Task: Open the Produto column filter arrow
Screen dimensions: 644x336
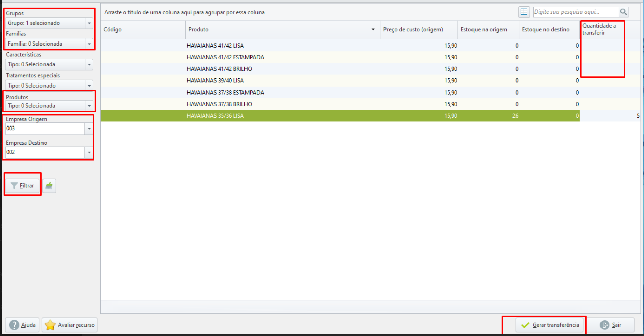Action: tap(373, 30)
